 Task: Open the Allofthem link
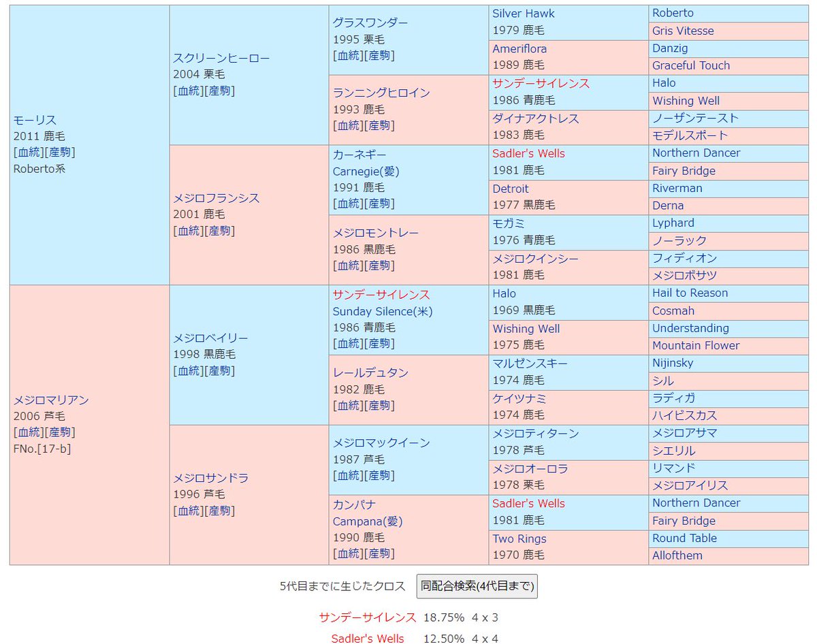coord(677,556)
